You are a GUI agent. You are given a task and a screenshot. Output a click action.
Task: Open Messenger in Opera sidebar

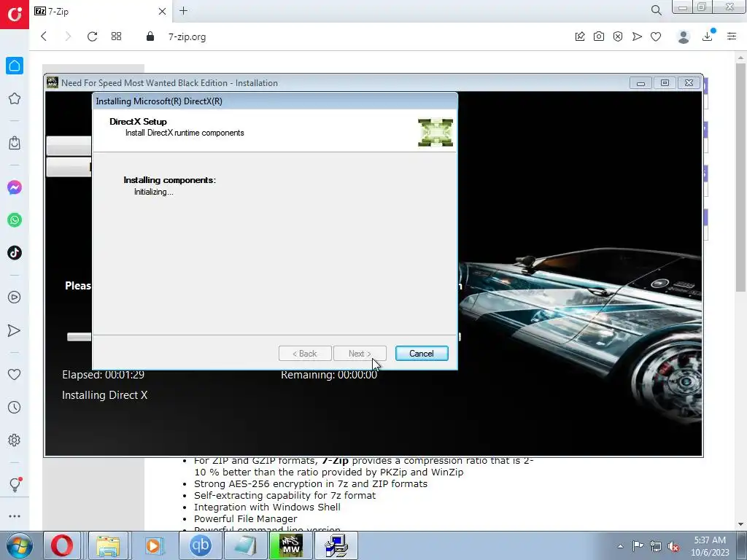coord(15,187)
